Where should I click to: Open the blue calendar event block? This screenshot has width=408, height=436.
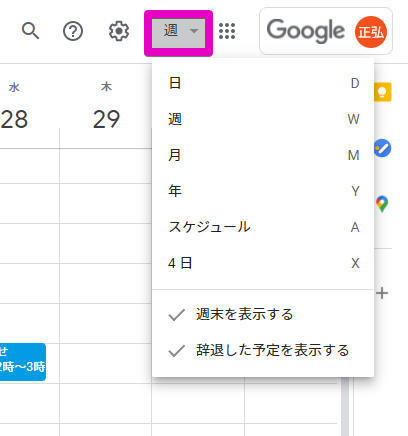(x=23, y=362)
